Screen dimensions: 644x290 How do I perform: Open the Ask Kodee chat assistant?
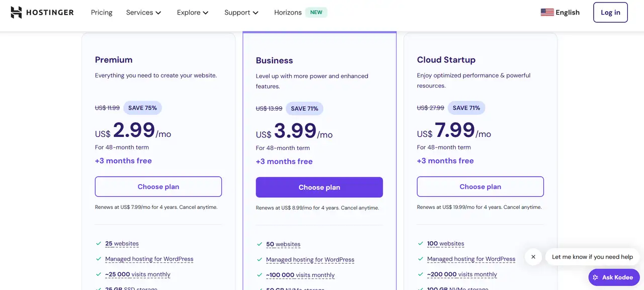pos(614,277)
